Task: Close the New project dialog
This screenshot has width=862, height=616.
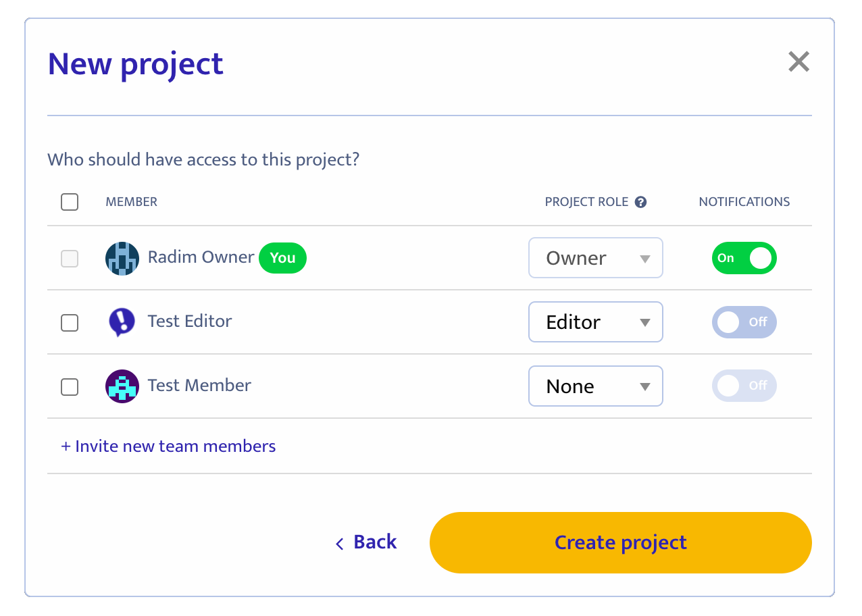Action: click(798, 62)
